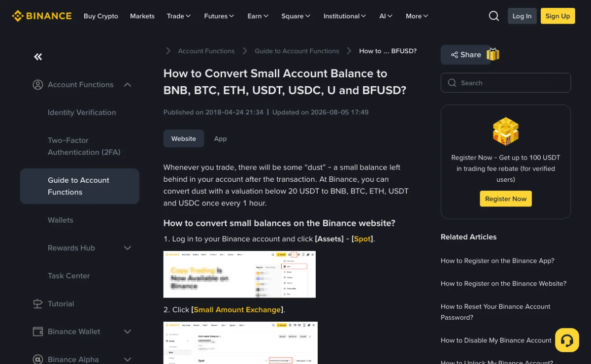Open the Square dropdown menu
This screenshot has width=591, height=364.
296,16
